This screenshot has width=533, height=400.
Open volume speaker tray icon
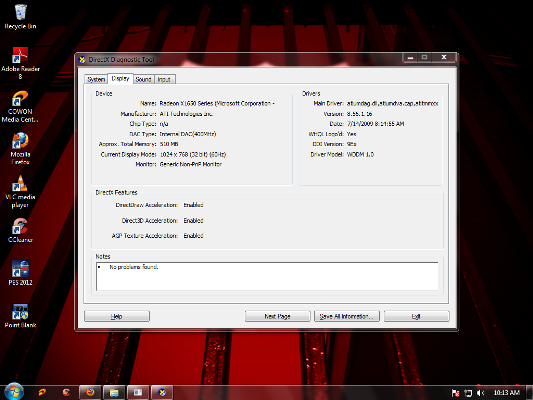[x=480, y=393]
